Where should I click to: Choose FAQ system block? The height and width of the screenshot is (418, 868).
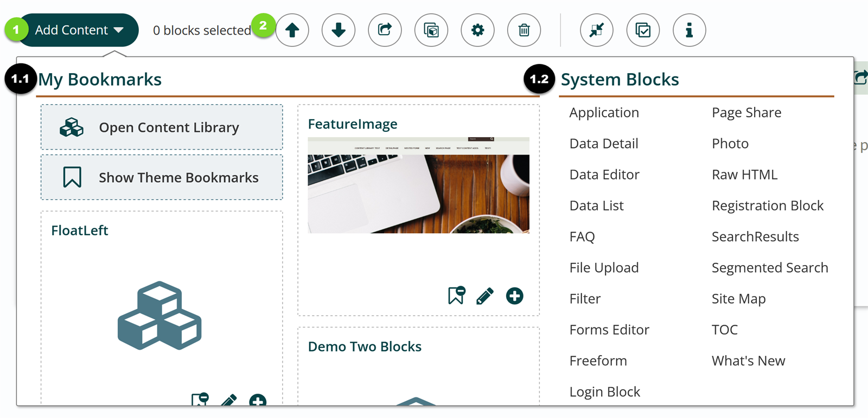582,237
